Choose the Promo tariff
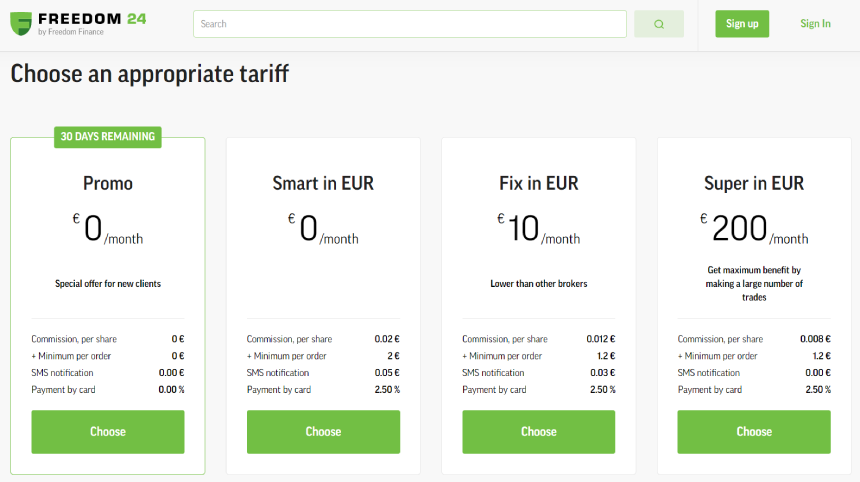 click(108, 432)
